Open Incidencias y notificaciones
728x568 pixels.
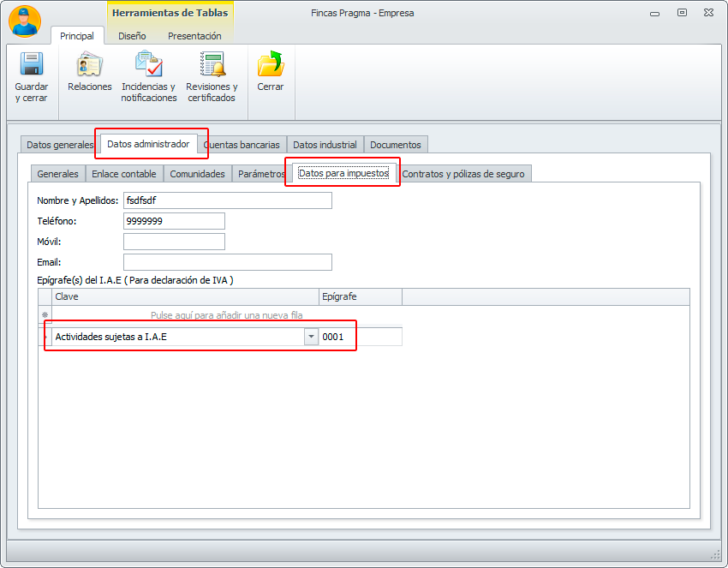pos(148,77)
